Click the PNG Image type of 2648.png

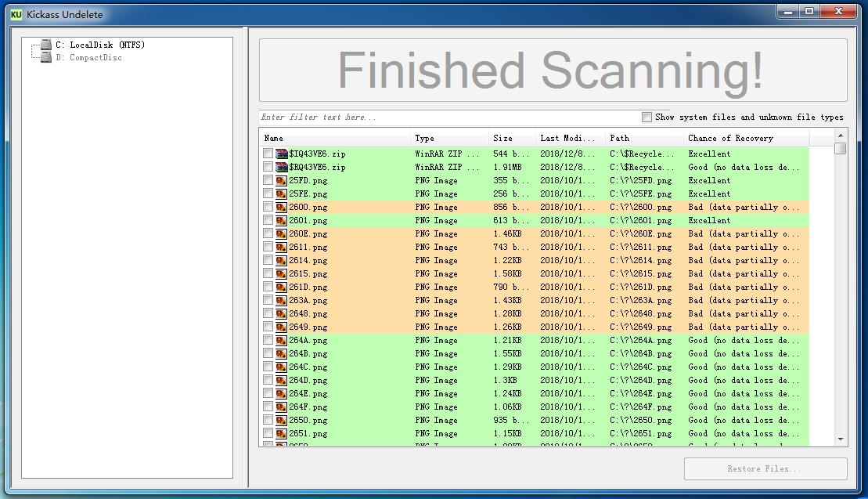(x=436, y=313)
